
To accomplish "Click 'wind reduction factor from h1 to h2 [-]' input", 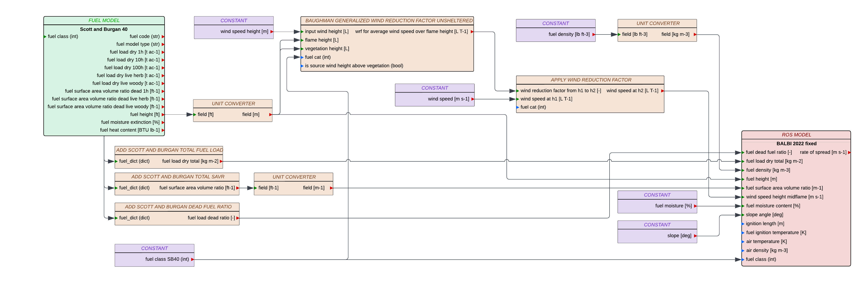I will [x=561, y=91].
